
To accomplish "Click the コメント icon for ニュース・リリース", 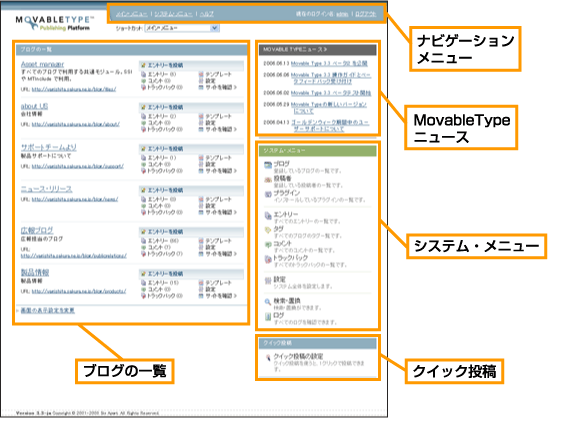I will coord(144,206).
